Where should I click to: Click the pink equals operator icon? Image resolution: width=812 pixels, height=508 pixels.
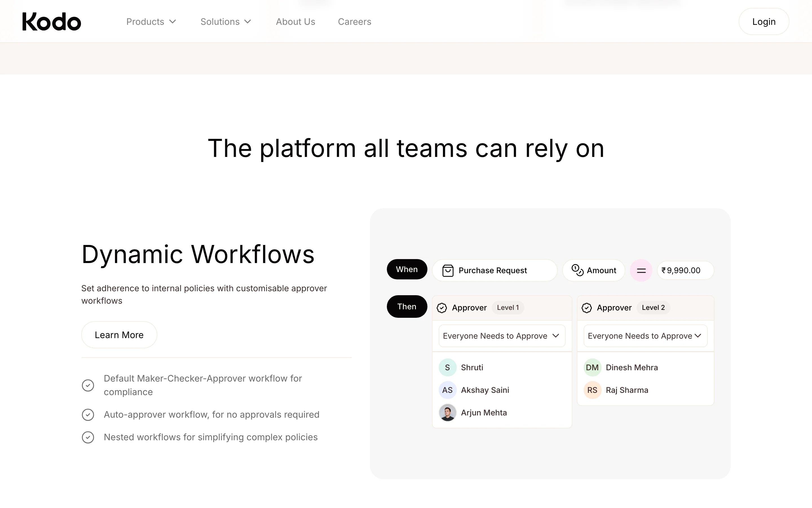click(x=641, y=270)
